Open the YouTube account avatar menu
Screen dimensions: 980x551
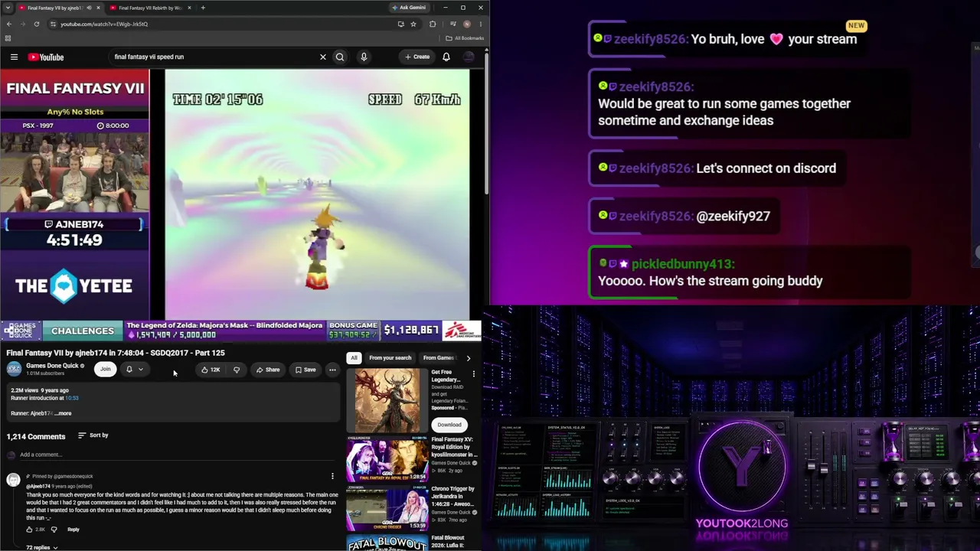pyautogui.click(x=469, y=57)
